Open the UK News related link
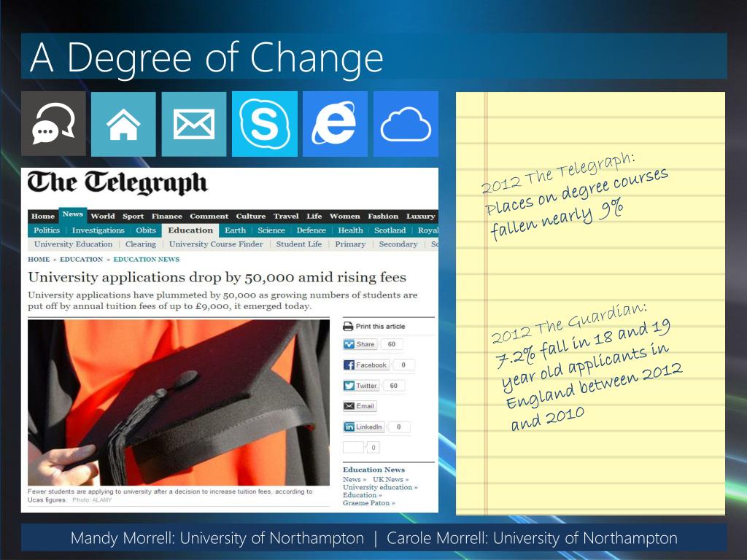747x560 pixels. pos(391,480)
